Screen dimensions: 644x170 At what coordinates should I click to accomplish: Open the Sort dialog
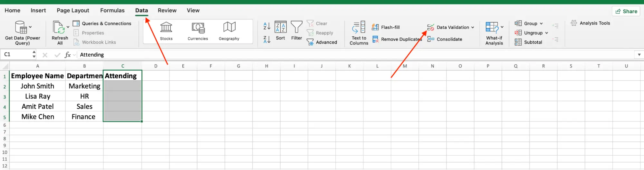[x=280, y=31]
